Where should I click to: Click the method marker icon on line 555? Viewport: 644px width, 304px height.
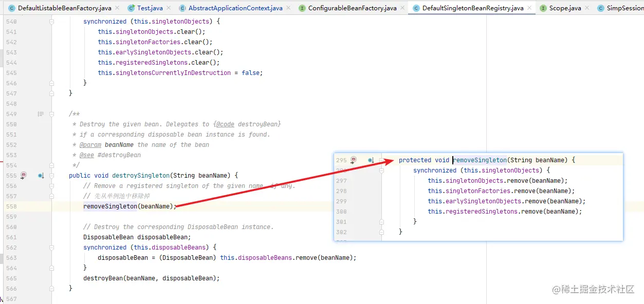pyautogui.click(x=23, y=176)
